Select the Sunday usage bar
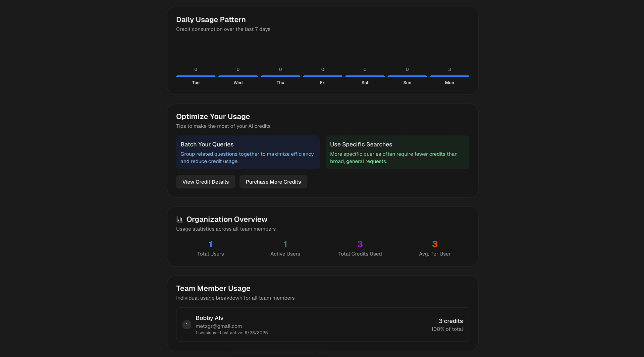 point(407,76)
